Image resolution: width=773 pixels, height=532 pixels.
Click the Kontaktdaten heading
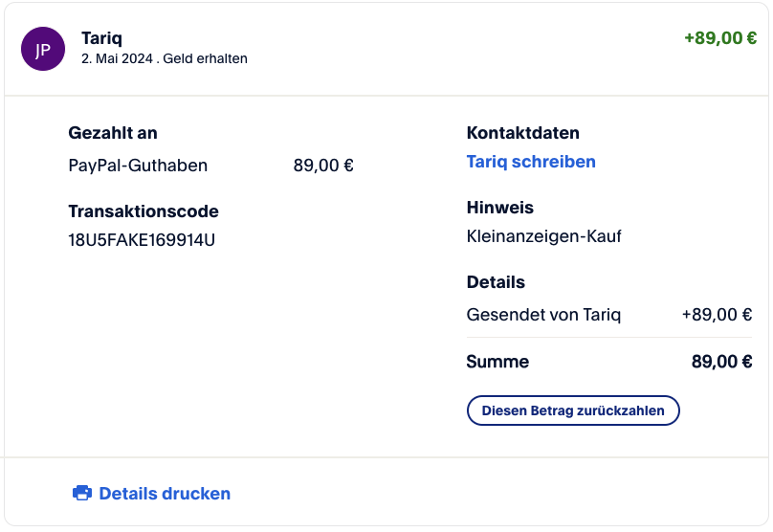523,133
